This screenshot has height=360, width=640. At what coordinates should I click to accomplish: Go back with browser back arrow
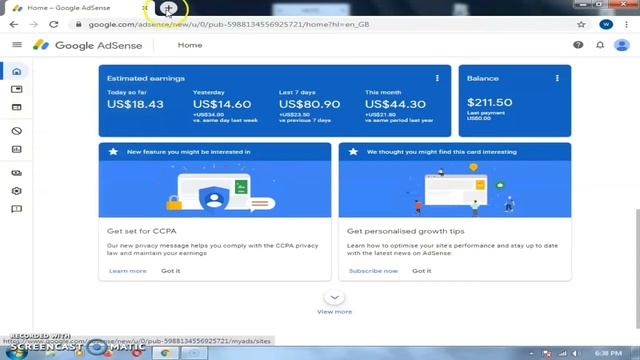[14, 24]
